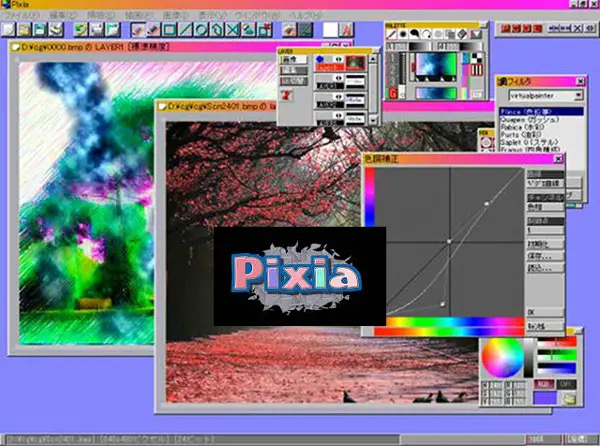Select the highlighted Plance entry in the filter list

[541, 112]
